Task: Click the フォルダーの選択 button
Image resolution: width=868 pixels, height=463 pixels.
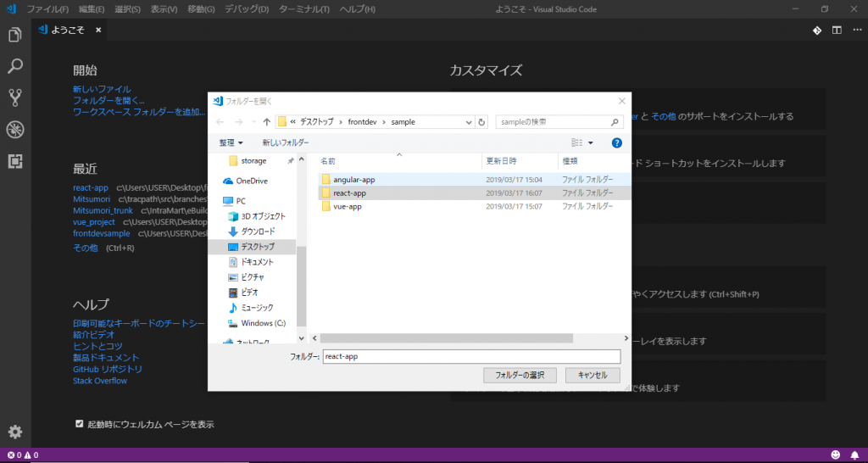Action: (x=520, y=375)
